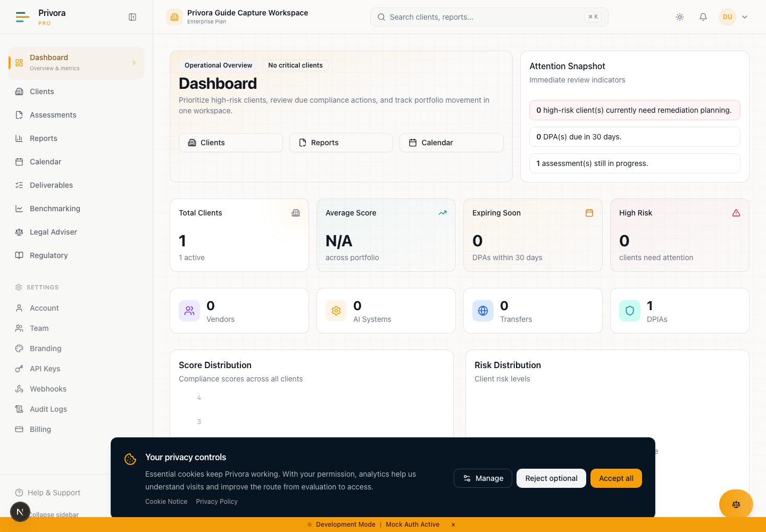
Task: Open Assessments in the sidebar
Action: click(77, 115)
